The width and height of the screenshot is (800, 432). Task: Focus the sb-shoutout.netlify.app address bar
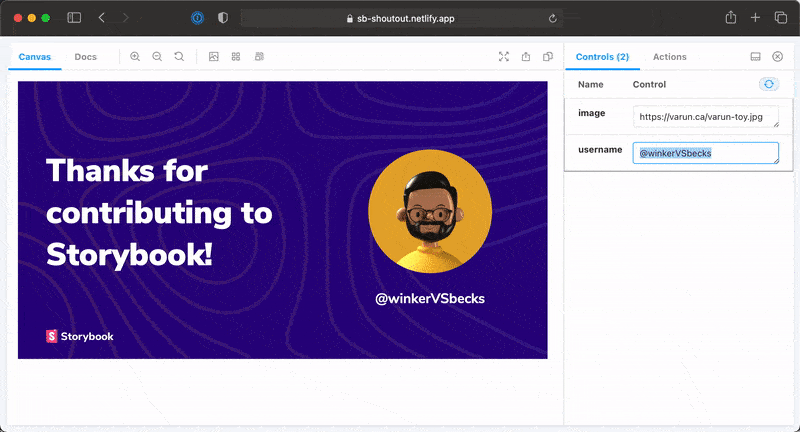click(x=402, y=18)
